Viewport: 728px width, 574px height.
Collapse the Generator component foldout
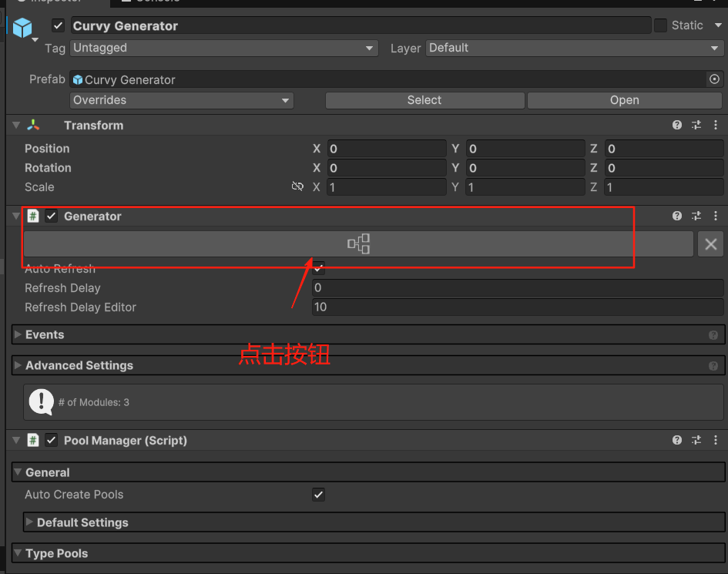click(16, 217)
